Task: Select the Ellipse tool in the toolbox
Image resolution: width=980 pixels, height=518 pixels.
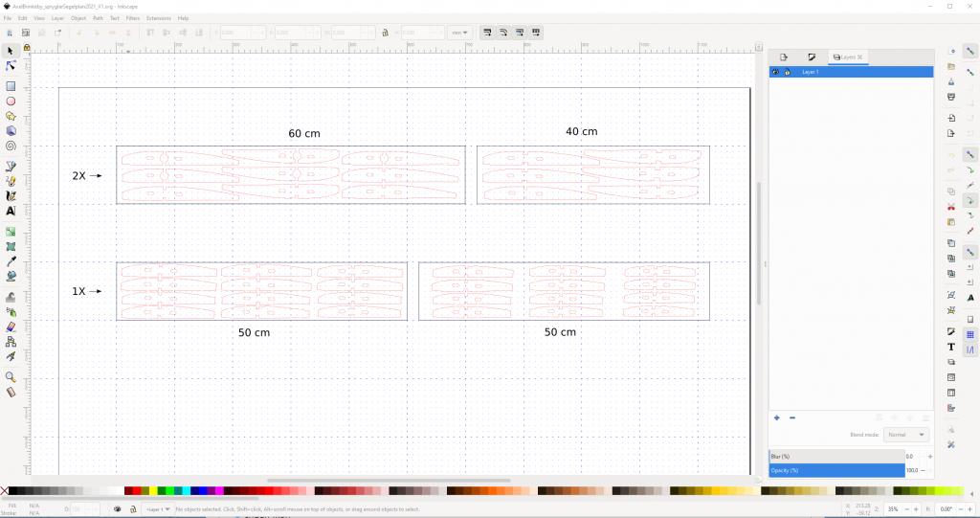Action: [x=11, y=101]
